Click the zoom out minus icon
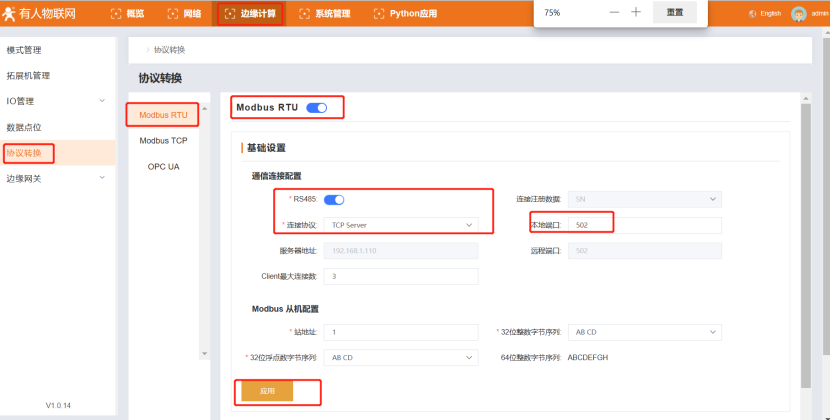 pyautogui.click(x=613, y=12)
